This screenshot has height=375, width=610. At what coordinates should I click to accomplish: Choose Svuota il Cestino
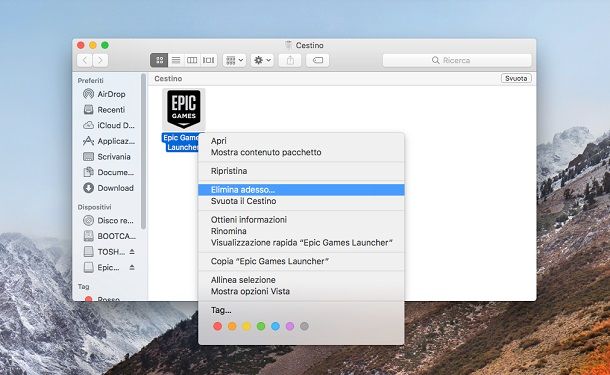click(301, 201)
